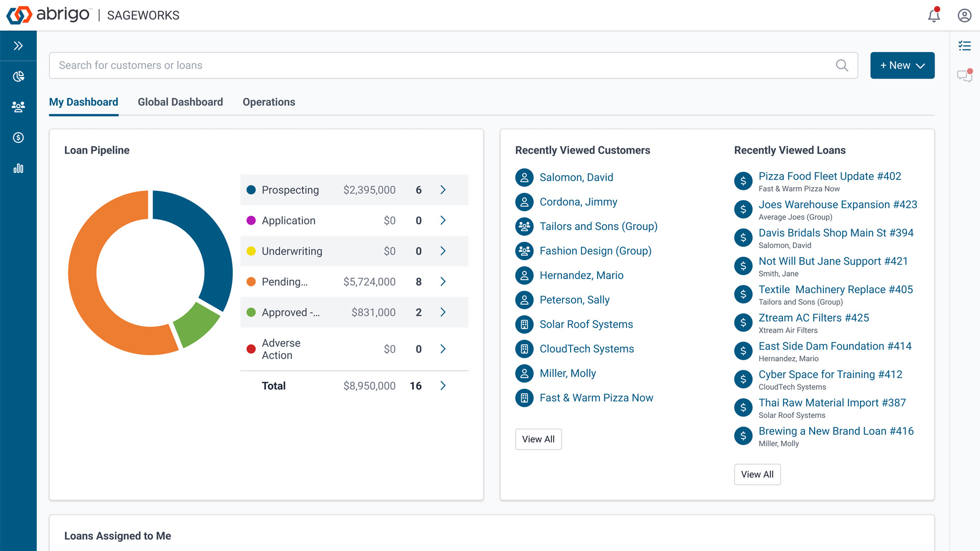Open the bar chart reports sidebar icon
The height and width of the screenshot is (551, 980).
[18, 168]
